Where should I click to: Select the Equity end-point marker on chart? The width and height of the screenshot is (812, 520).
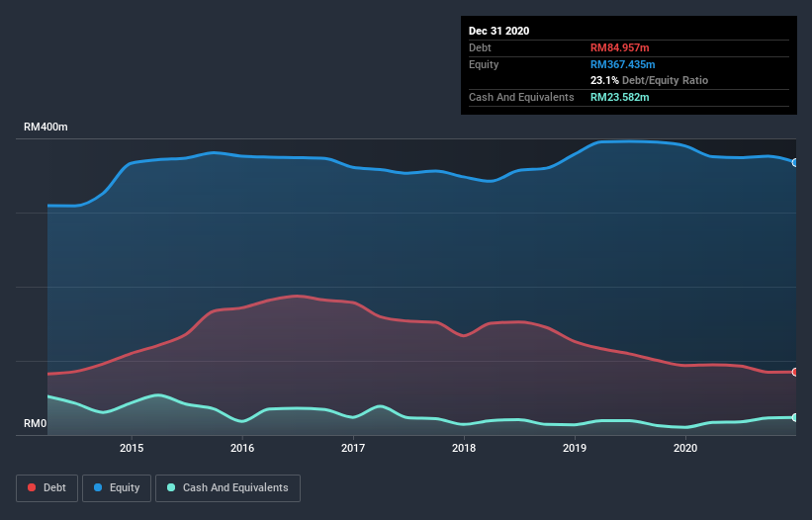tap(795, 162)
